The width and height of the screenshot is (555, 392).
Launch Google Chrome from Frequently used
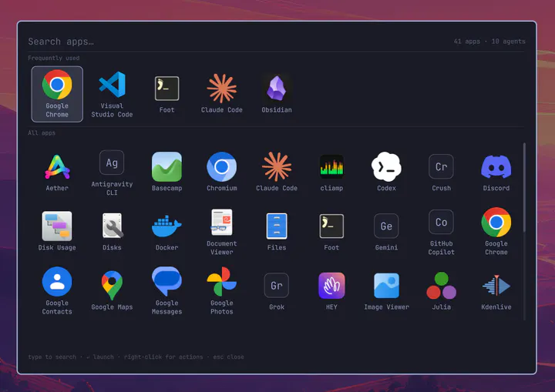coord(57,94)
